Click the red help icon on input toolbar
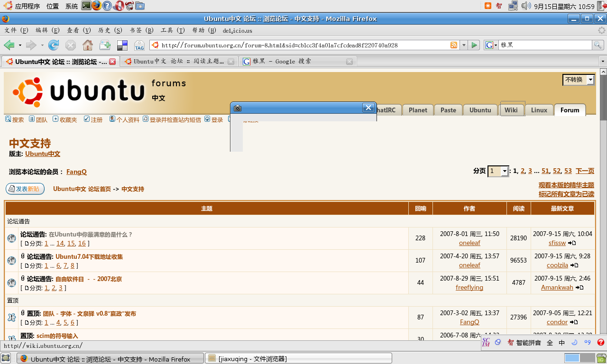607x364 pixels. click(600, 342)
